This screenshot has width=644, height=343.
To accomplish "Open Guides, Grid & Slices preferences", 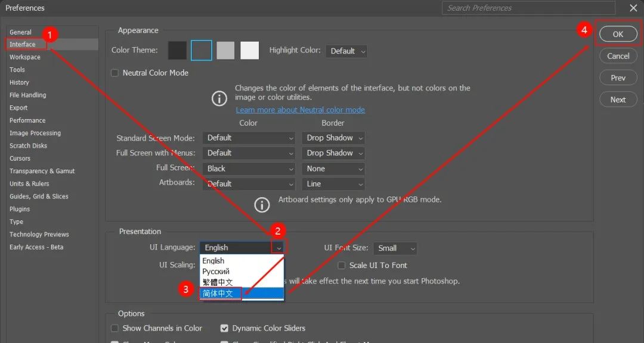I will click(x=39, y=197).
